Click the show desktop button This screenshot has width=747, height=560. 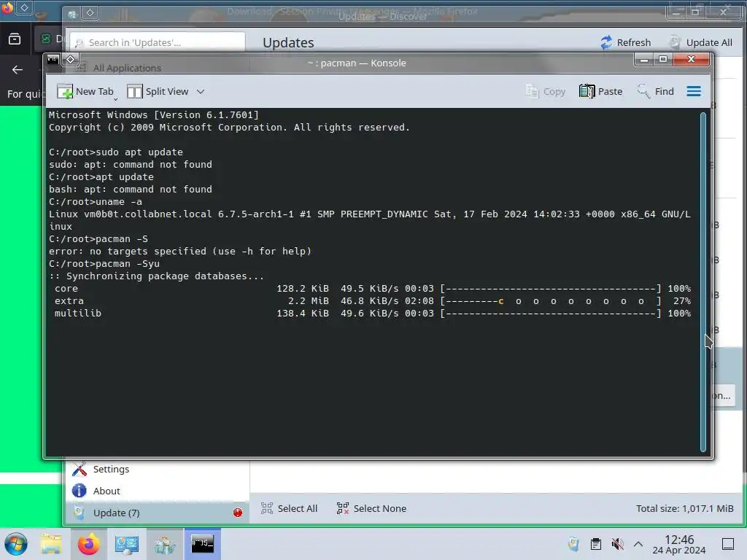point(728,544)
